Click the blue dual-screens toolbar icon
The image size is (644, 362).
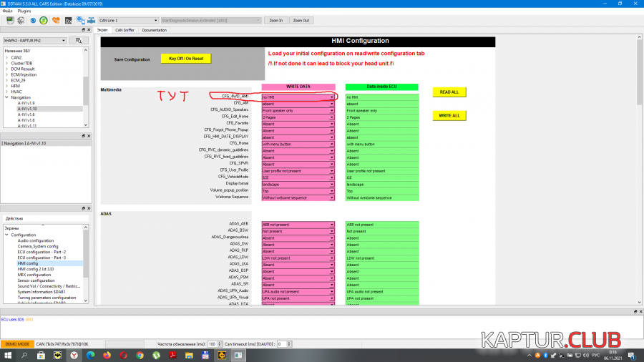click(x=79, y=21)
